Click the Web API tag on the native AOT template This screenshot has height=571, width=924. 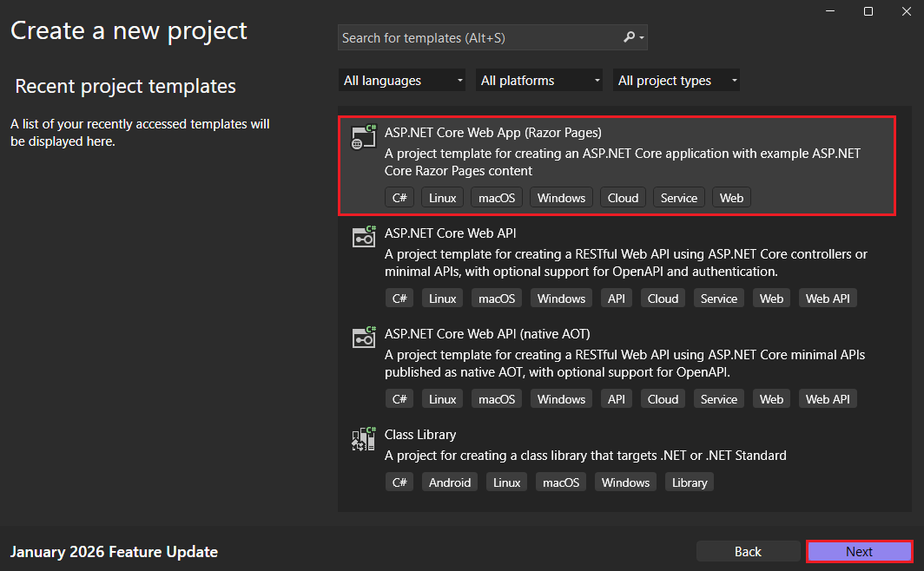[827, 398]
